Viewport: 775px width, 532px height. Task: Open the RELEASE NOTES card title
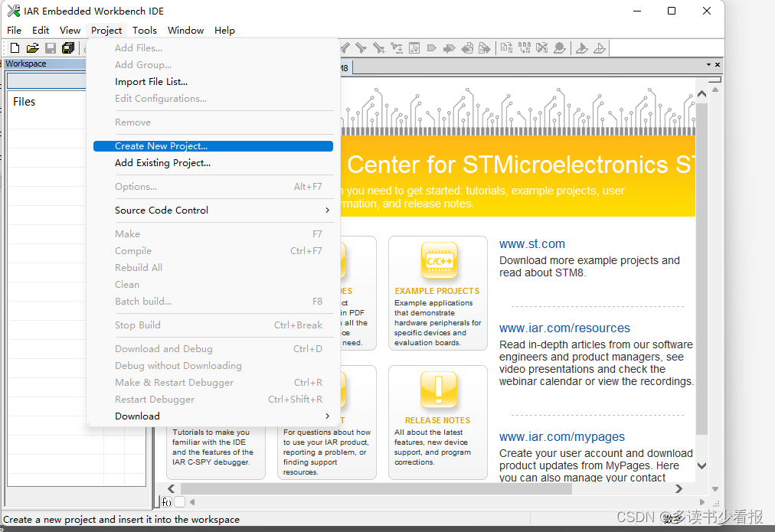click(437, 420)
